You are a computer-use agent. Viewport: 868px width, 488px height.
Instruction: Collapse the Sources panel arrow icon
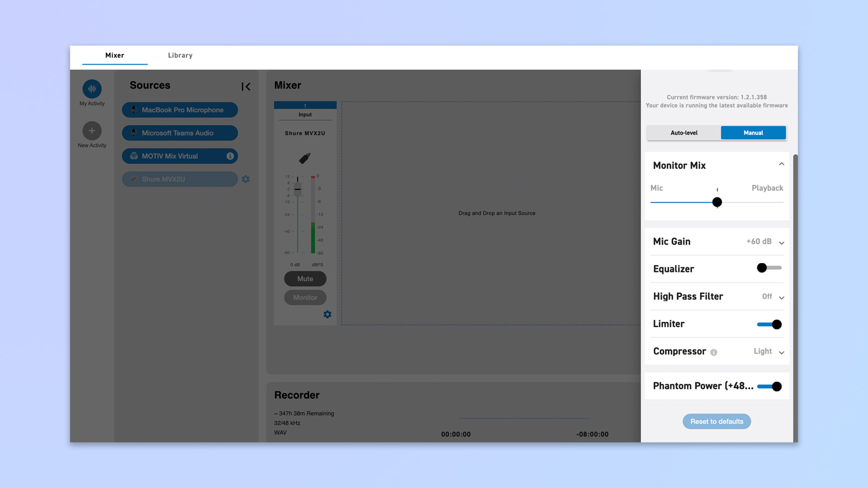(x=246, y=87)
